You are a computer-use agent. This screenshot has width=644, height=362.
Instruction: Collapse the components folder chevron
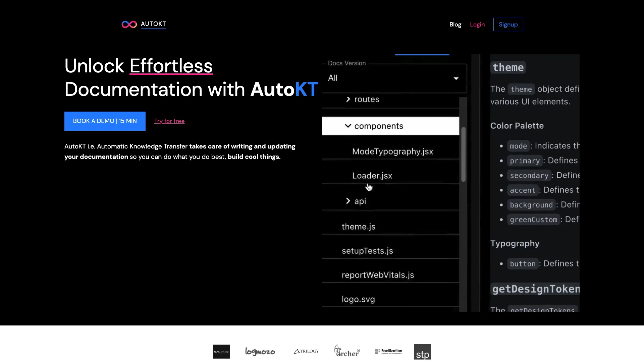[348, 126]
